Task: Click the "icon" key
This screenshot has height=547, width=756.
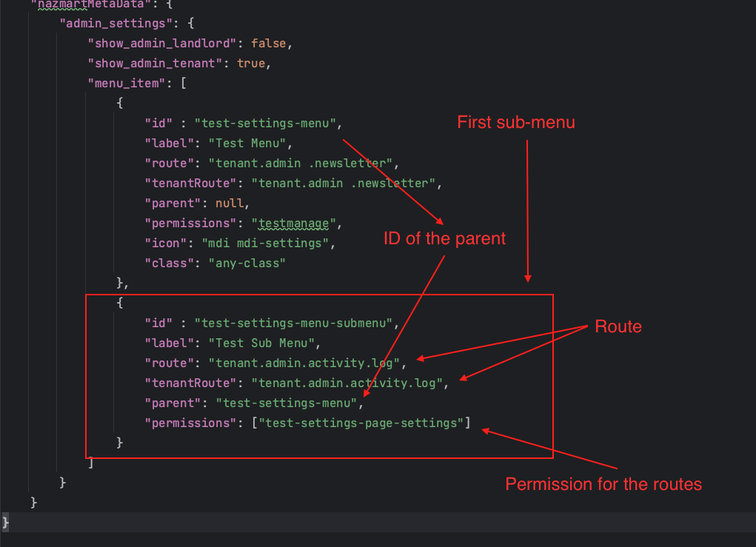Action: click(165, 244)
